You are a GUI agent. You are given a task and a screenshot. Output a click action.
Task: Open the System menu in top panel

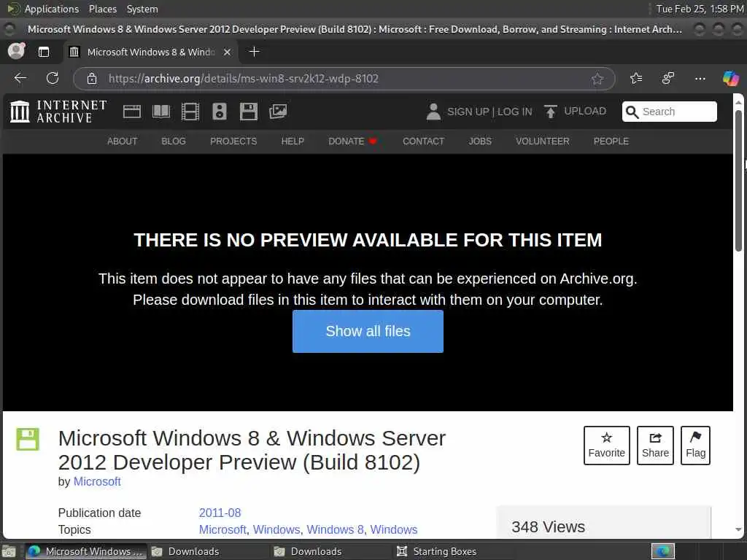click(x=142, y=9)
